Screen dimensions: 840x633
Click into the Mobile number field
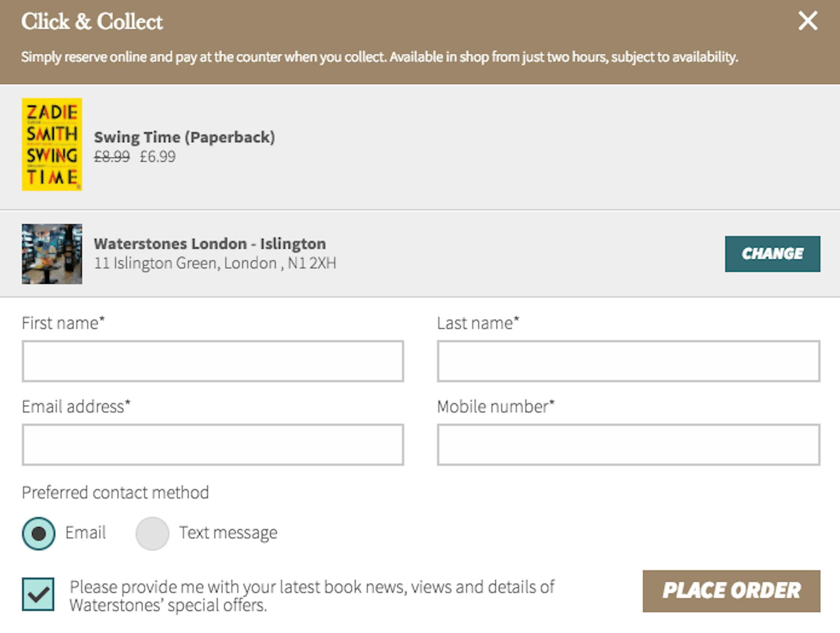click(629, 445)
